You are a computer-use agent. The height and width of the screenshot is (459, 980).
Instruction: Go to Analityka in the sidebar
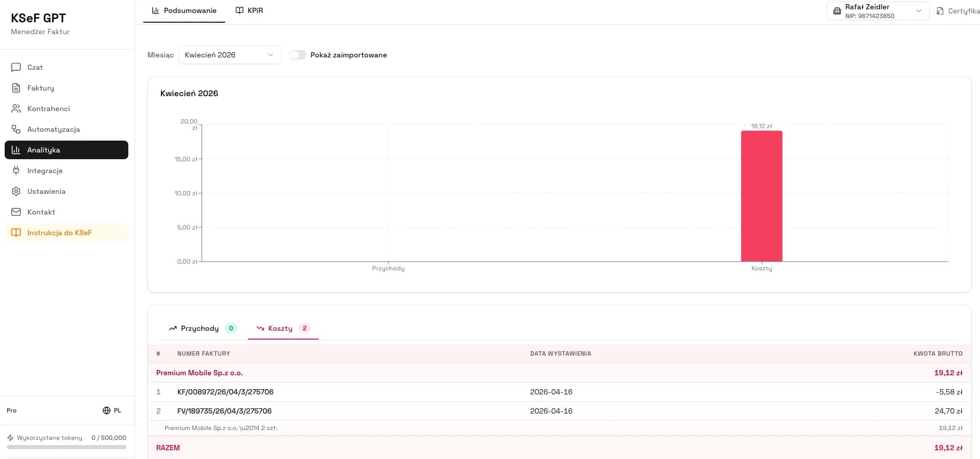point(66,150)
